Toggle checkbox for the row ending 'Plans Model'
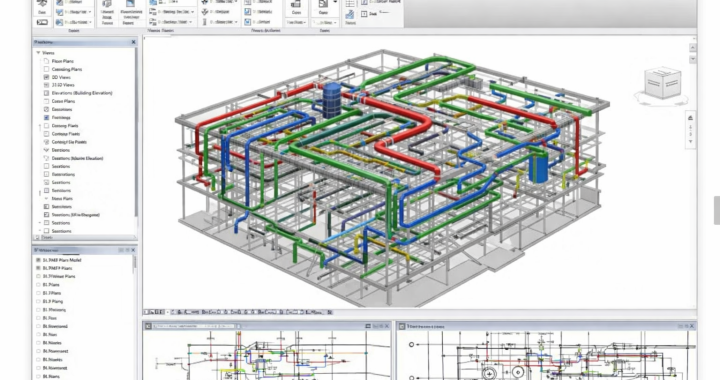This screenshot has height=380, width=720. 39,260
